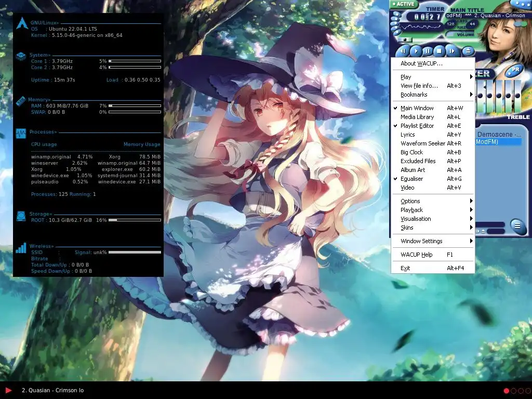Expand the Skins submenu
This screenshot has width=532, height=399.
point(433,228)
